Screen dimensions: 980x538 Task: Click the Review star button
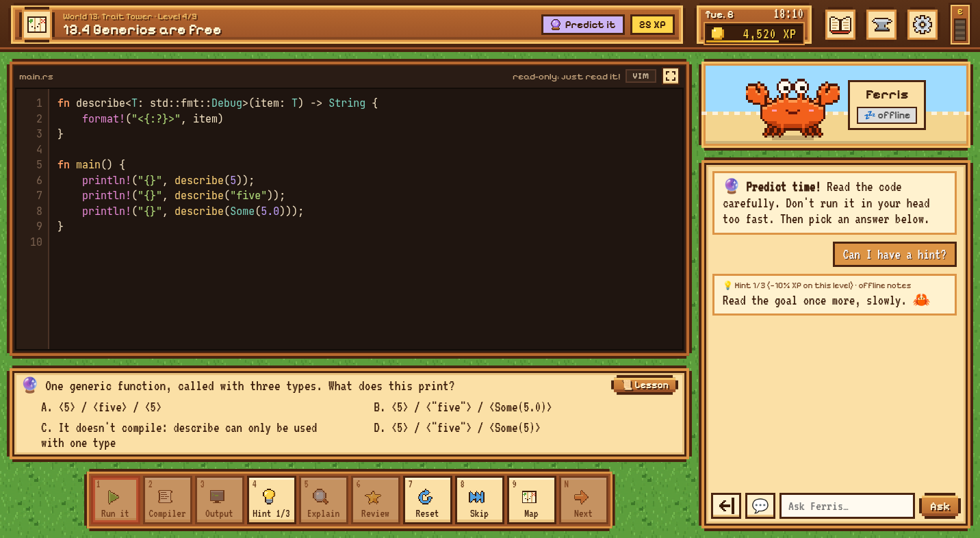(x=375, y=500)
